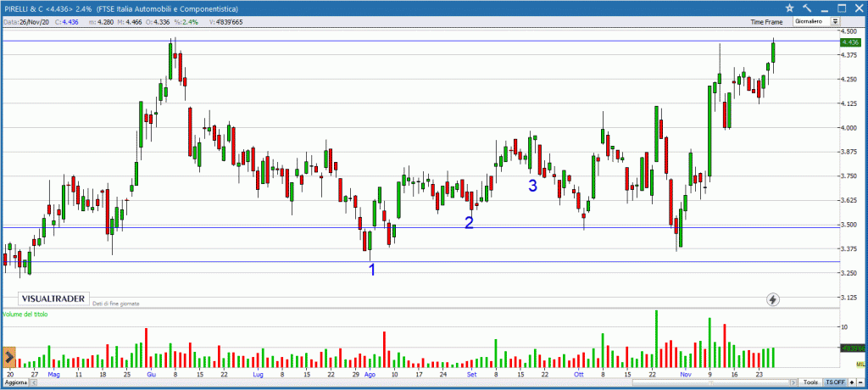Screen dimensions: 868x390
Task: Toggle the TS OFF button
Action: [835, 382]
